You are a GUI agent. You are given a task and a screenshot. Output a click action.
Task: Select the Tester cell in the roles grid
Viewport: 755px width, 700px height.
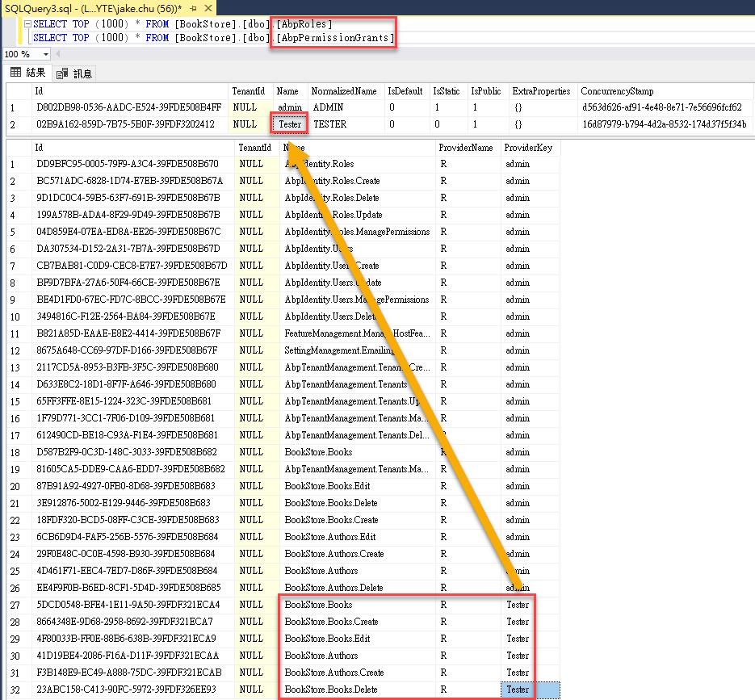(x=289, y=124)
